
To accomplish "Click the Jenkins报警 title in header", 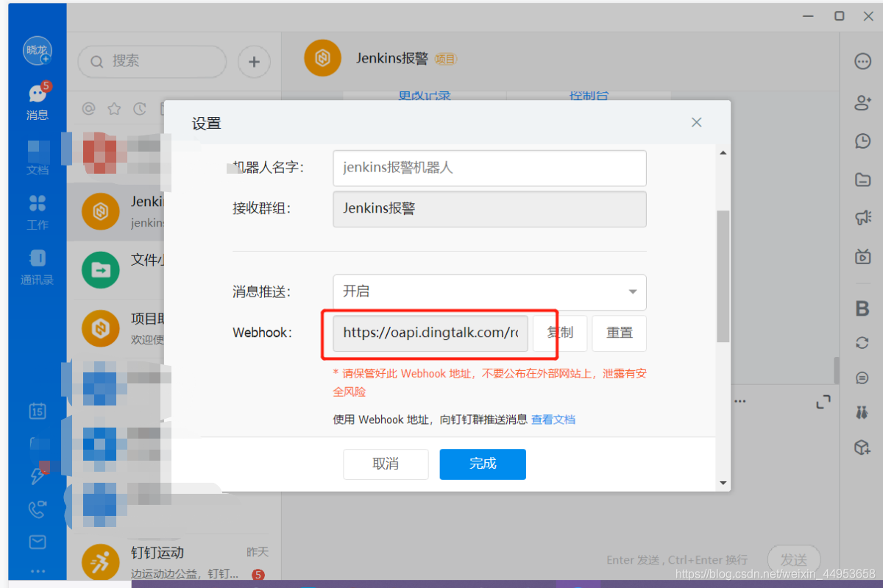I will click(x=392, y=58).
